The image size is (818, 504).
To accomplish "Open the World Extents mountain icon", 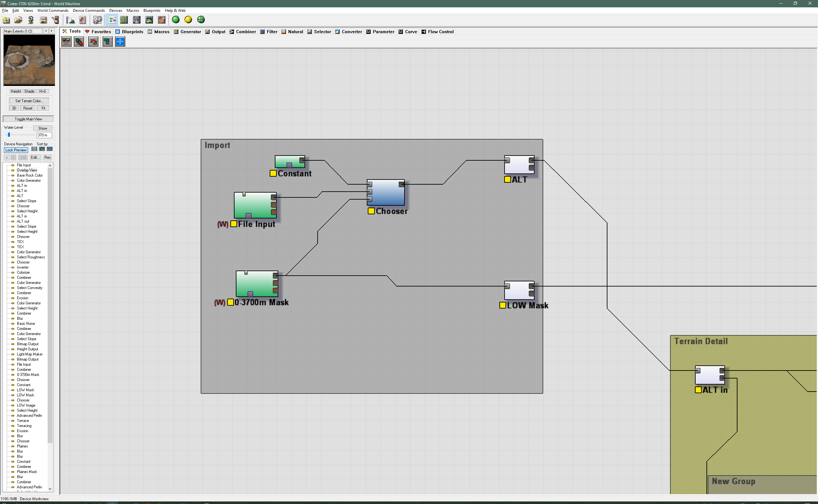I will (70, 20).
